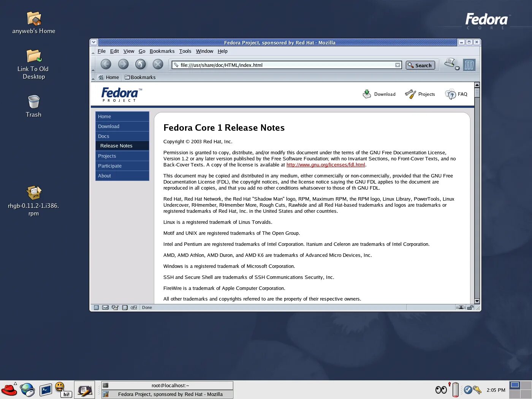Click the FAQ question mark icon
This screenshot has height=399, width=532.
(450, 94)
